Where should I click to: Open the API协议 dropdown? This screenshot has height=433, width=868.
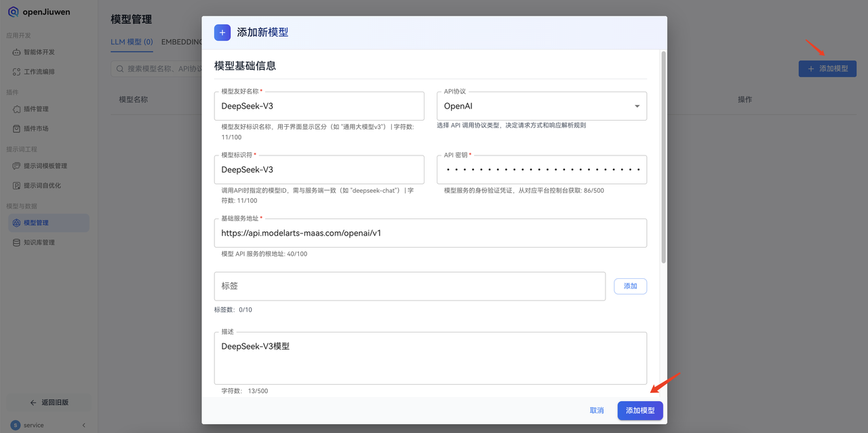(x=541, y=106)
